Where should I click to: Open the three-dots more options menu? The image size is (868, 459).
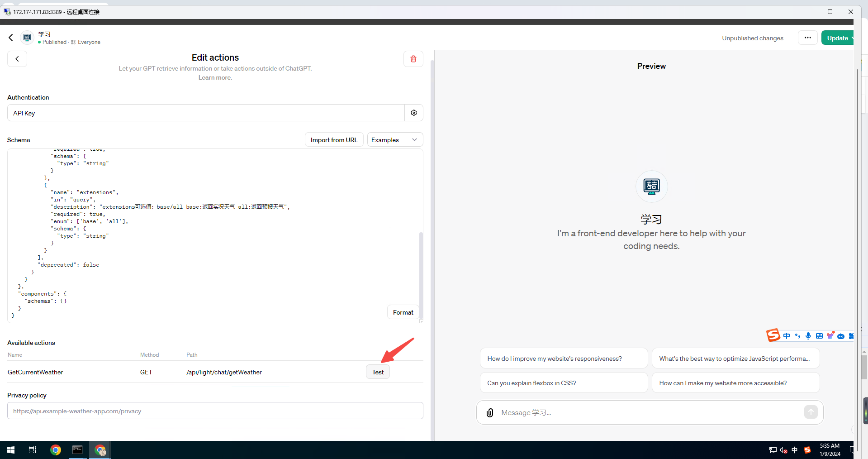[807, 38]
